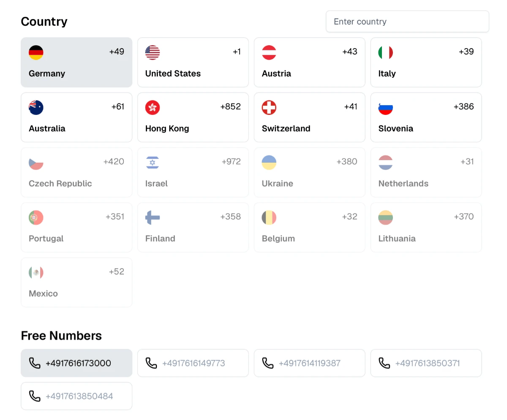
Task: Click the Swiss flag icon
Action: pyautogui.click(x=269, y=108)
